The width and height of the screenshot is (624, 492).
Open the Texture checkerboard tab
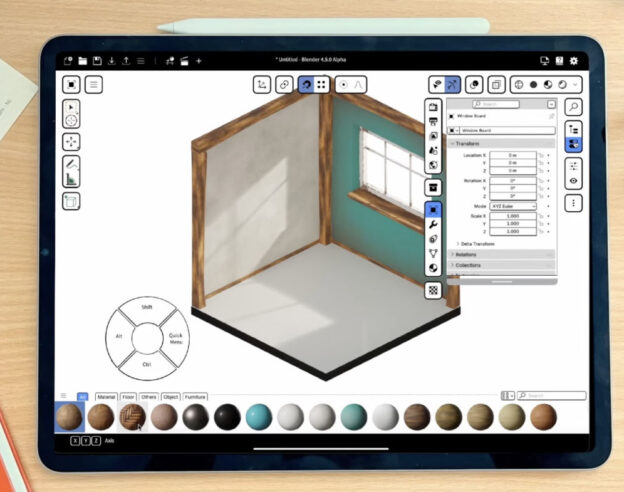(x=433, y=290)
